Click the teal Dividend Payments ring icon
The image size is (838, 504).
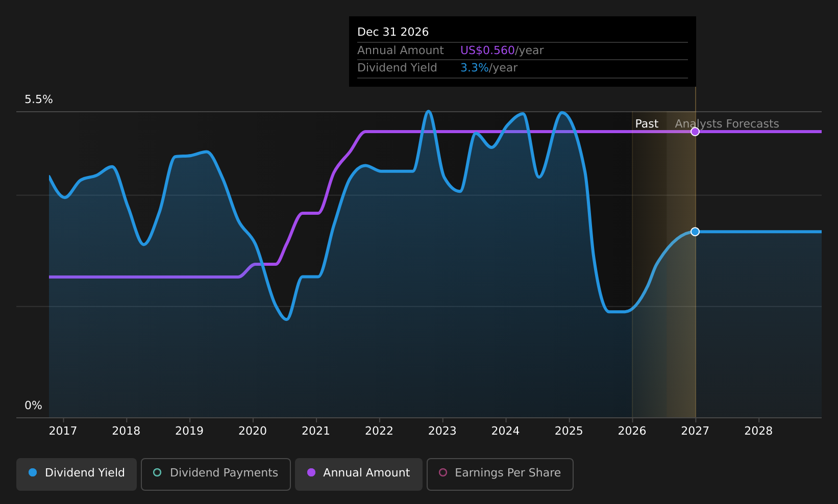tap(157, 472)
